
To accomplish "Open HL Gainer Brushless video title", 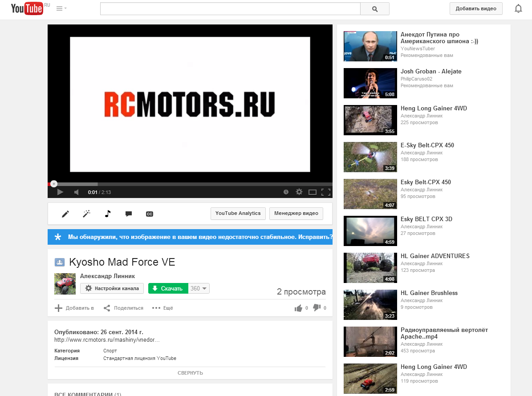I will (429, 293).
